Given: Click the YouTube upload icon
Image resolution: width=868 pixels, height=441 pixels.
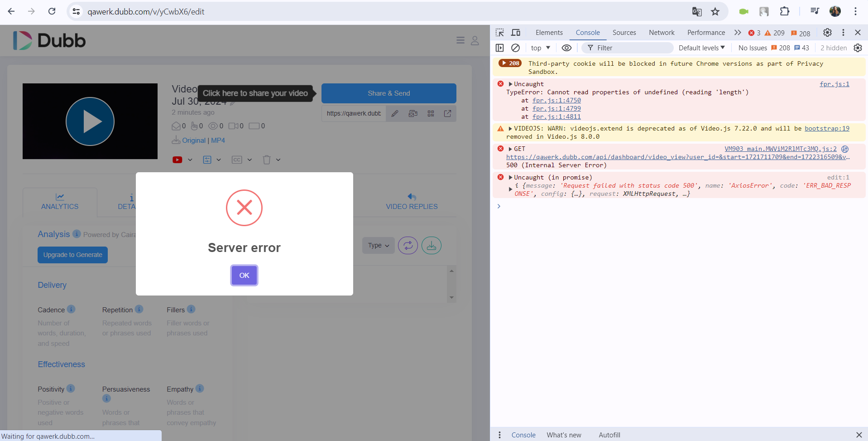Looking at the screenshot, I should 177,160.
